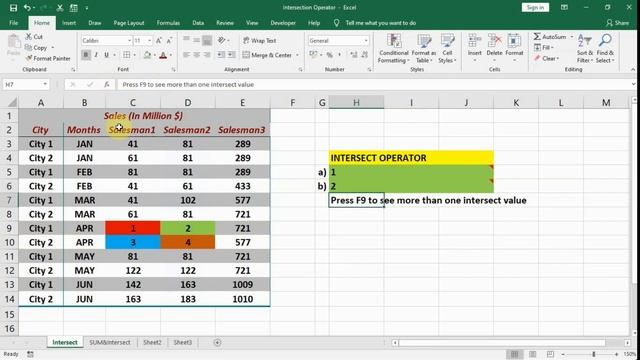This screenshot has height=360, width=640.
Task: Open the number format dropdown
Action: [366, 40]
